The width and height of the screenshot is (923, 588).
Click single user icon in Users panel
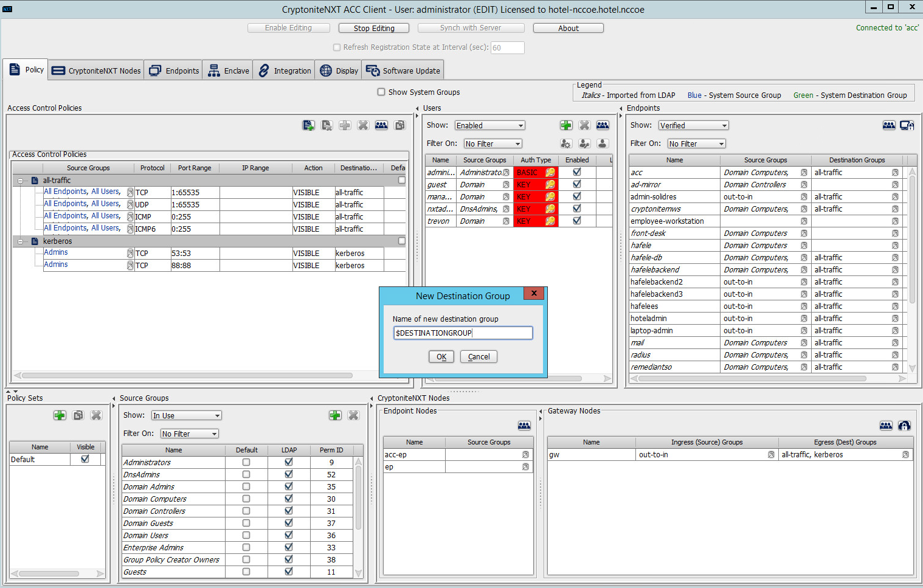pos(603,144)
